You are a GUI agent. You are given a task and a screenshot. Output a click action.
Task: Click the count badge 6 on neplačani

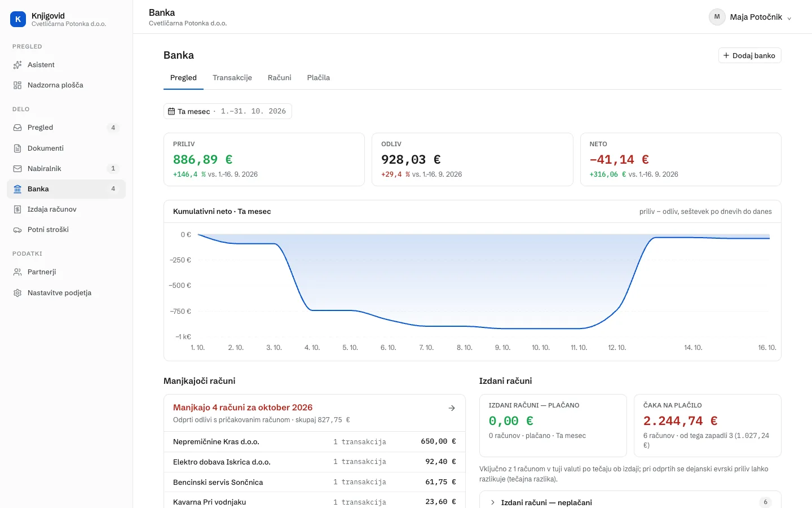765,502
